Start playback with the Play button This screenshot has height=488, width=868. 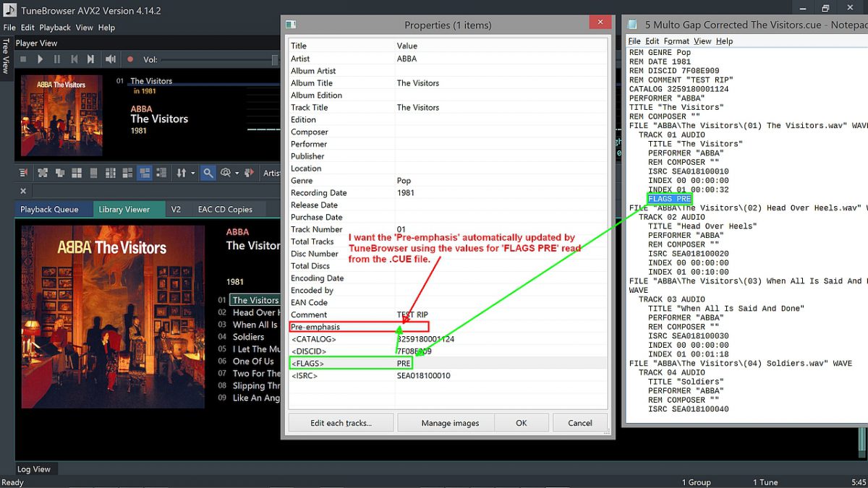click(40, 59)
